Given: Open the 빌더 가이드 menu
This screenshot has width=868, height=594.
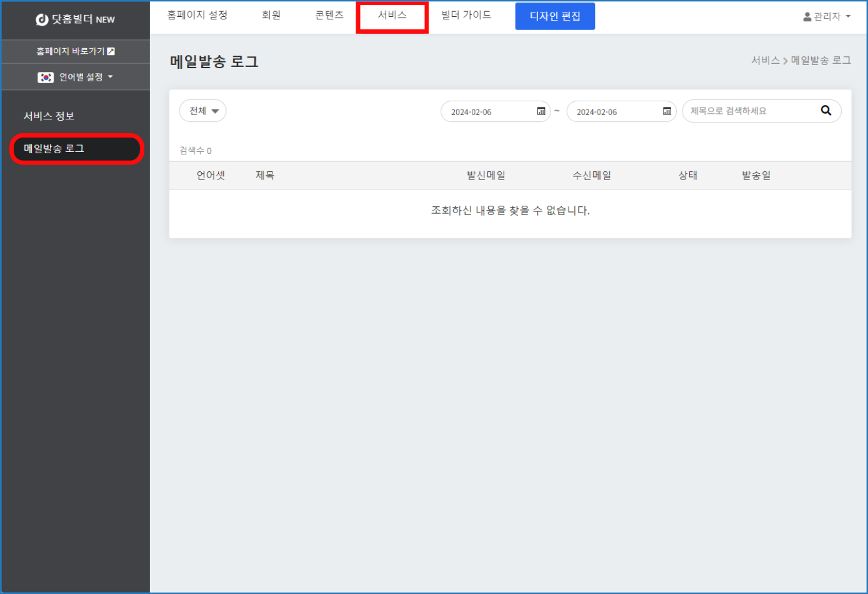Looking at the screenshot, I should pos(466,15).
